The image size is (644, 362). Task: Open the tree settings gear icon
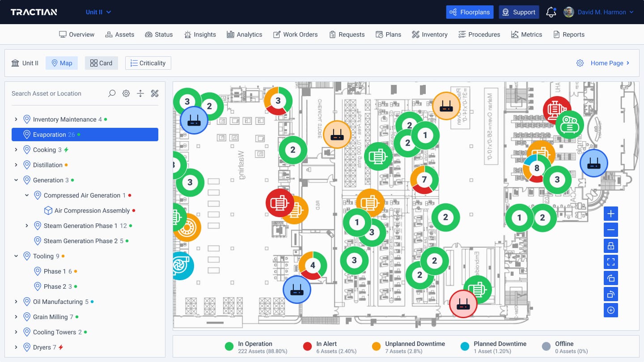126,93
